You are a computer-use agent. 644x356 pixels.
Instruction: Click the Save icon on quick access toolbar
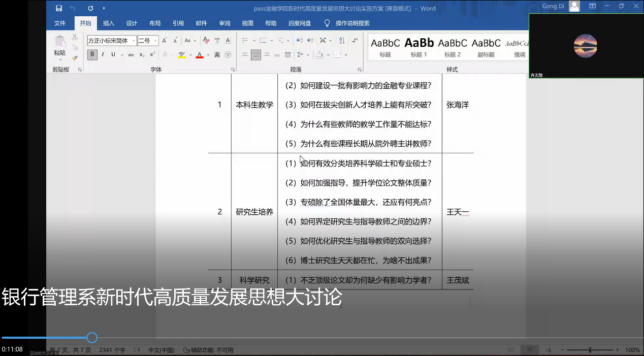point(58,8)
